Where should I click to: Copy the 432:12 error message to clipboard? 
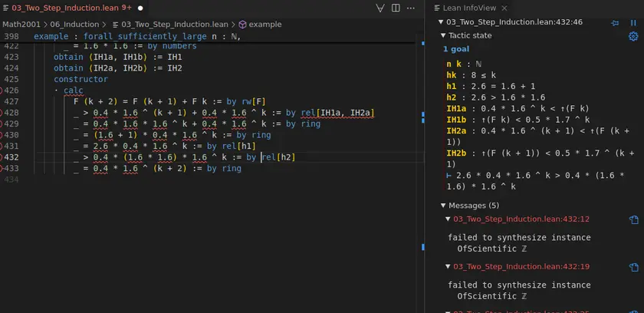pos(633,220)
